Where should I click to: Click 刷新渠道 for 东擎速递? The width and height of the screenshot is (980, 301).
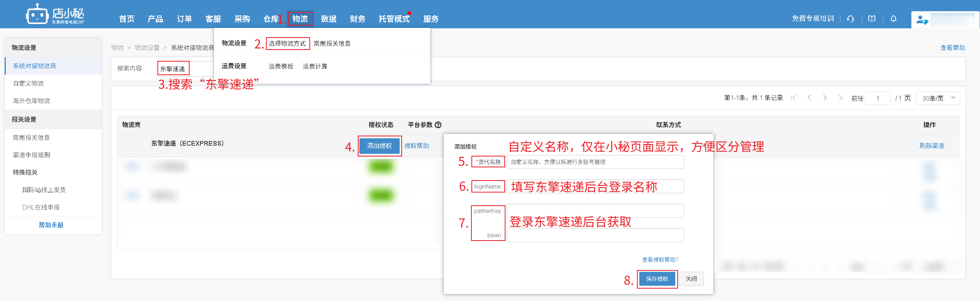coord(932,146)
